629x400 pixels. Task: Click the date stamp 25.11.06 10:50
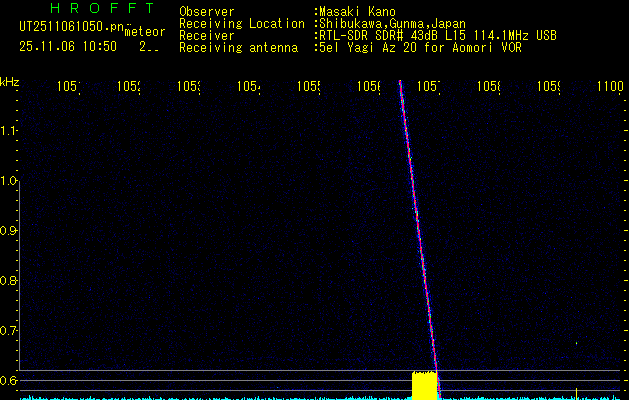pyautogui.click(x=67, y=46)
